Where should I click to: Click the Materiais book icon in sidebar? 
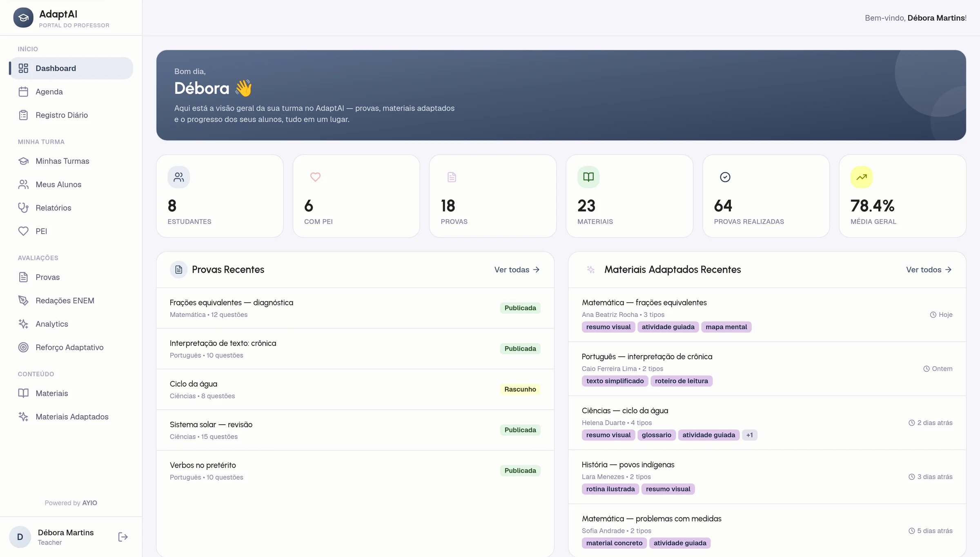[x=23, y=393]
